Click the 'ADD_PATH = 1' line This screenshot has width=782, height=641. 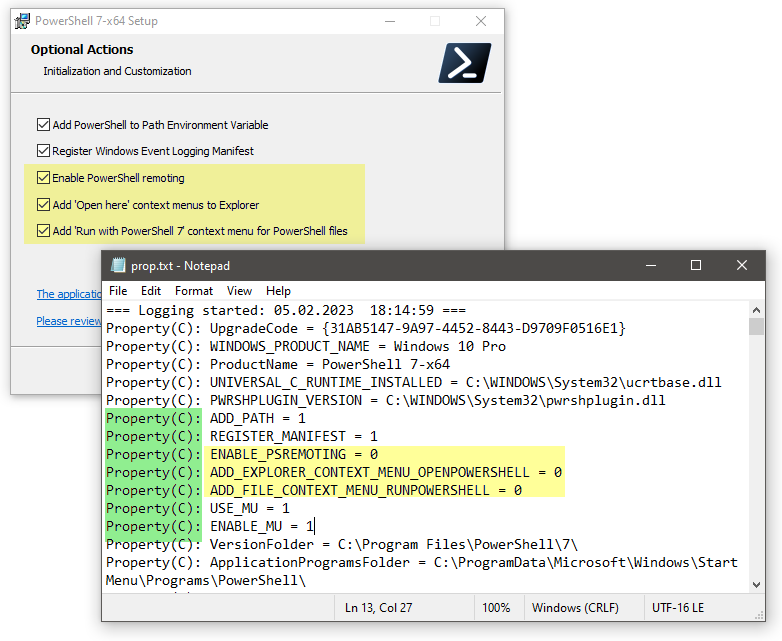point(205,418)
